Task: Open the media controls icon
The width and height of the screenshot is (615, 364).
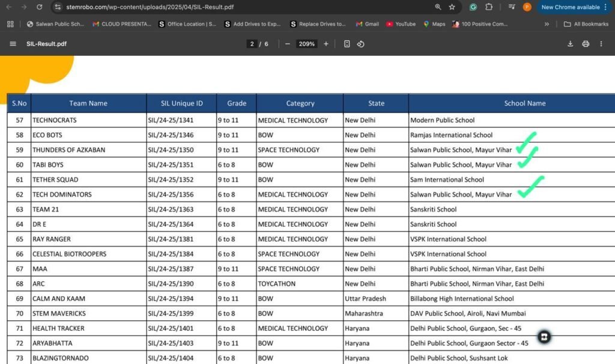Action: tap(512, 7)
